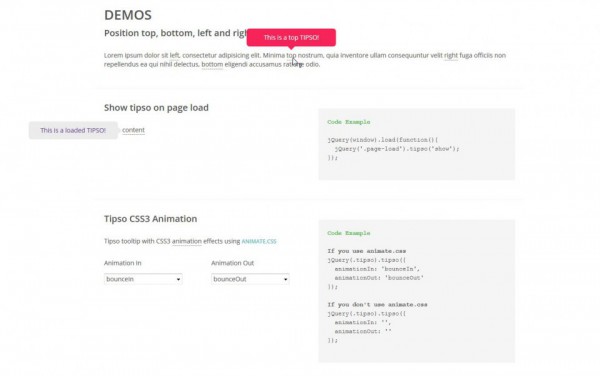The height and width of the screenshot is (376, 600).
Task: Click the underlined 'left' tooltip word
Action: [174, 55]
